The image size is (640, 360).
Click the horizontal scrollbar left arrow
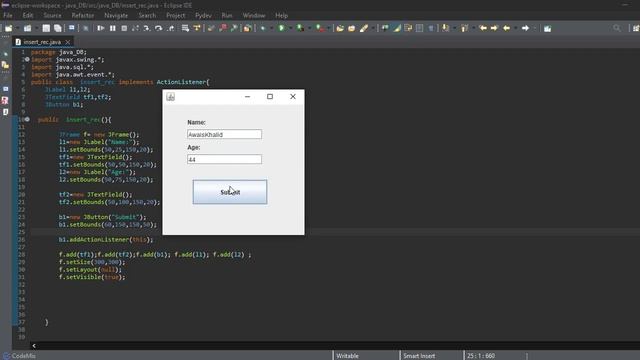point(34,346)
